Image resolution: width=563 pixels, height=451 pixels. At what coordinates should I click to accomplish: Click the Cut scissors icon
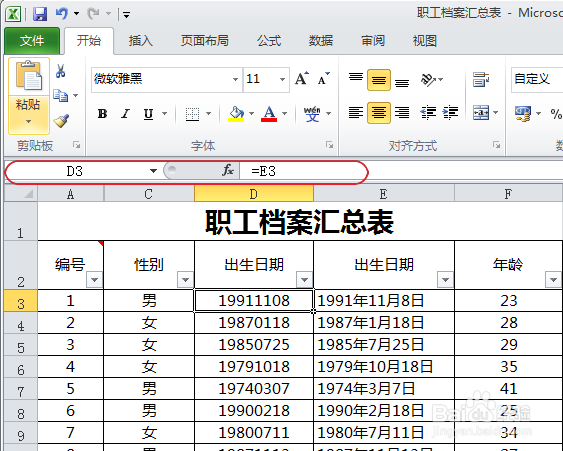tap(61, 71)
